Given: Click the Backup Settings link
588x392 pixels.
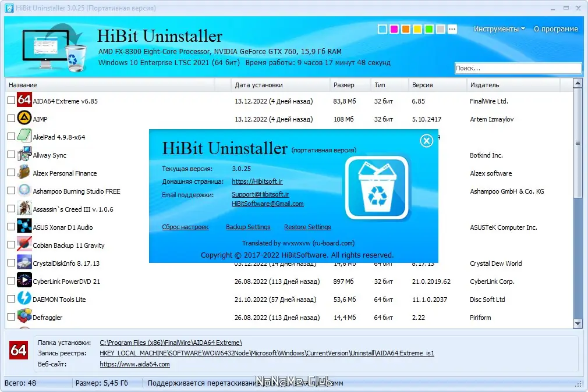Looking at the screenshot, I should 248,227.
